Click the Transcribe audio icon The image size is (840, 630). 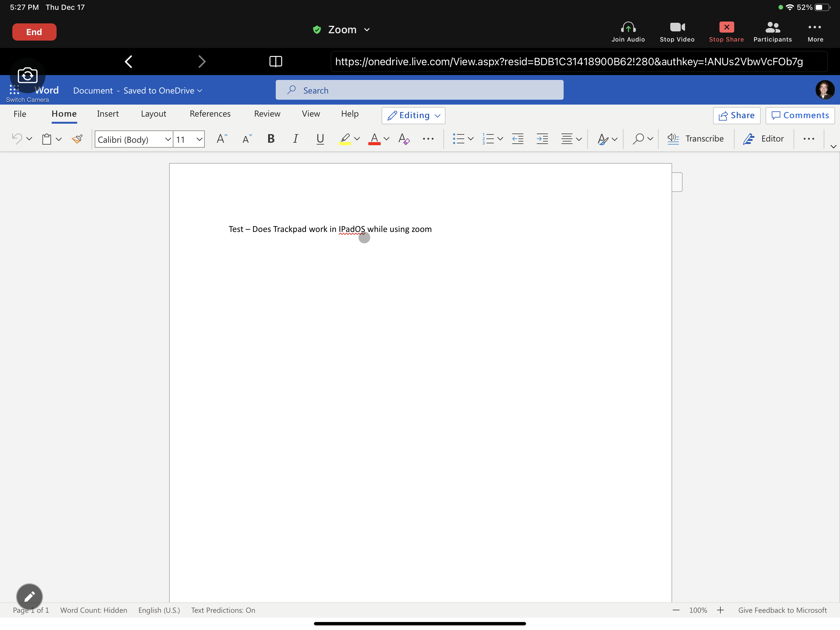coord(673,139)
